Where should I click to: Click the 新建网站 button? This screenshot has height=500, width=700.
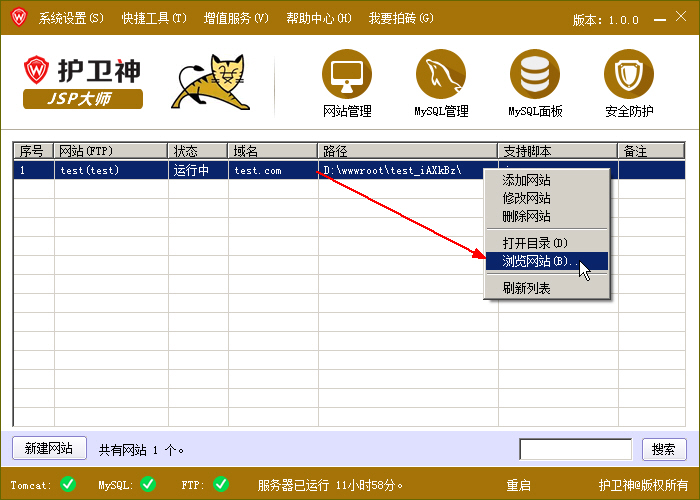(x=49, y=448)
